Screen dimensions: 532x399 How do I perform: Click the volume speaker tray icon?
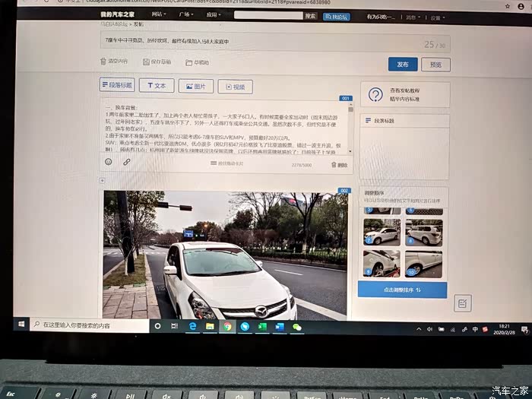pyautogui.click(x=429, y=329)
